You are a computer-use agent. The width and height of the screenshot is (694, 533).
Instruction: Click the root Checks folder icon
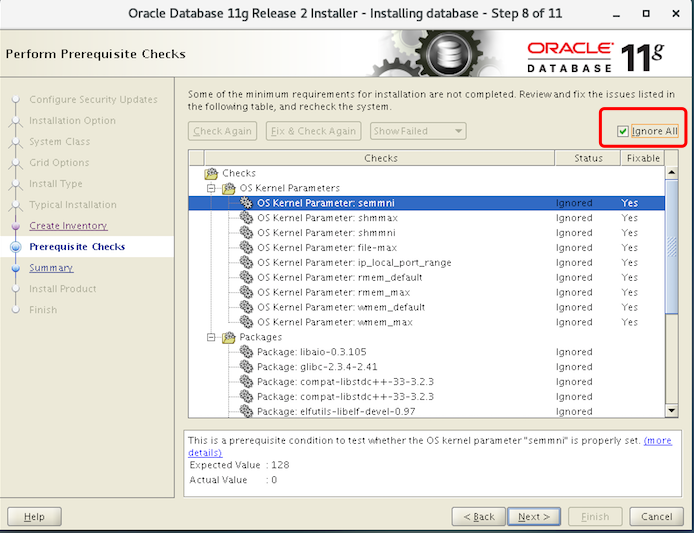pos(212,173)
